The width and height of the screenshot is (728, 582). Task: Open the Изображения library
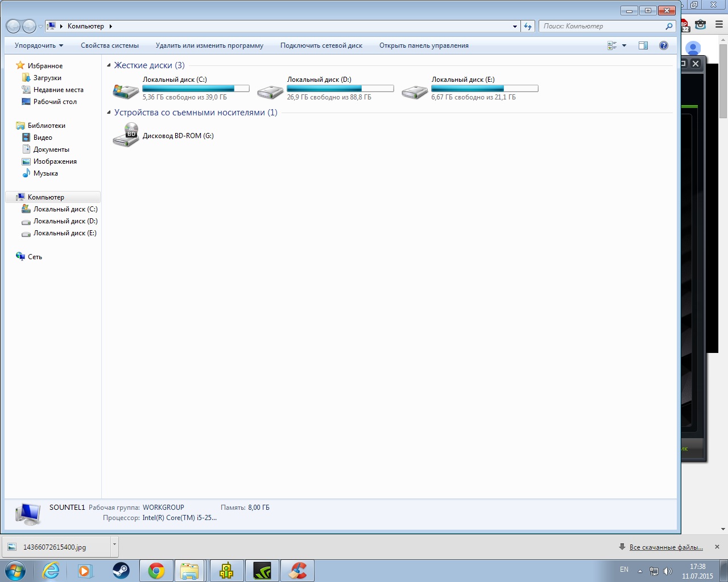[55, 161]
